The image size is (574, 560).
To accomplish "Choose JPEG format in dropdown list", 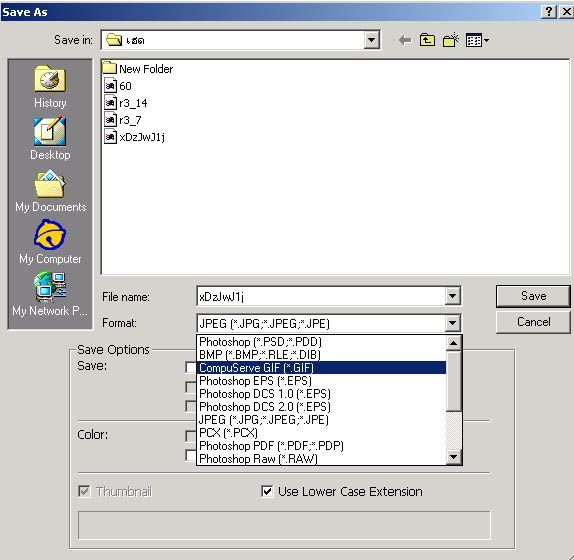I will pyautogui.click(x=321, y=420).
